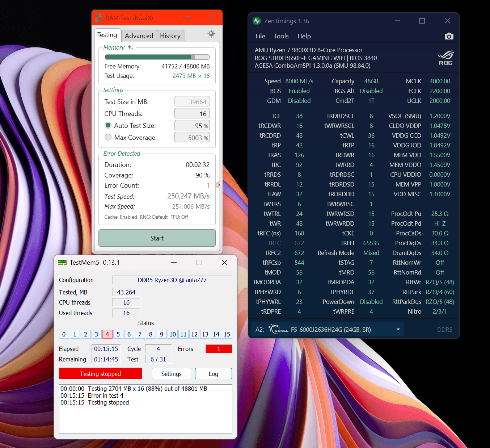Open the File menu in ZenTimings
This screenshot has width=490, height=448.
(260, 36)
